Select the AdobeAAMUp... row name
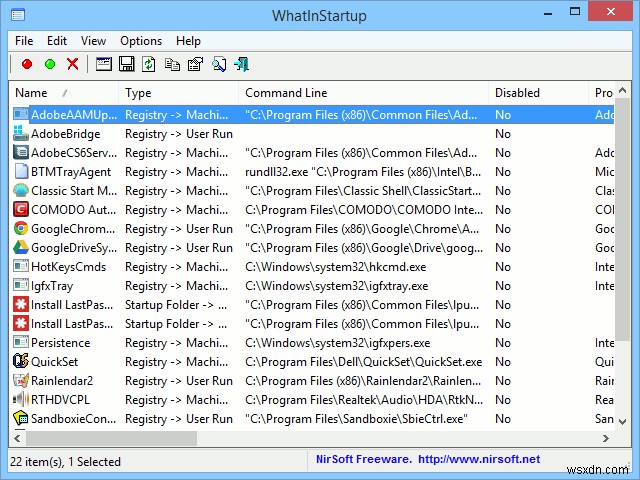640x480 pixels. pos(74,115)
